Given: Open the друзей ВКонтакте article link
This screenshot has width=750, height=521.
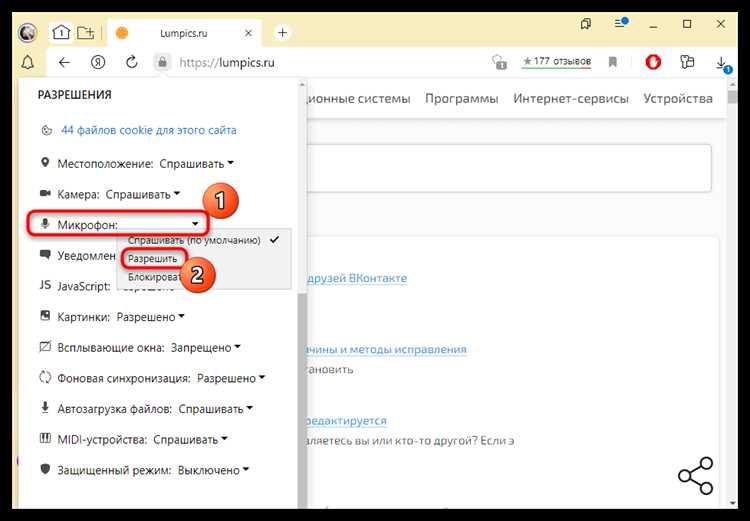Looking at the screenshot, I should pyautogui.click(x=357, y=278).
